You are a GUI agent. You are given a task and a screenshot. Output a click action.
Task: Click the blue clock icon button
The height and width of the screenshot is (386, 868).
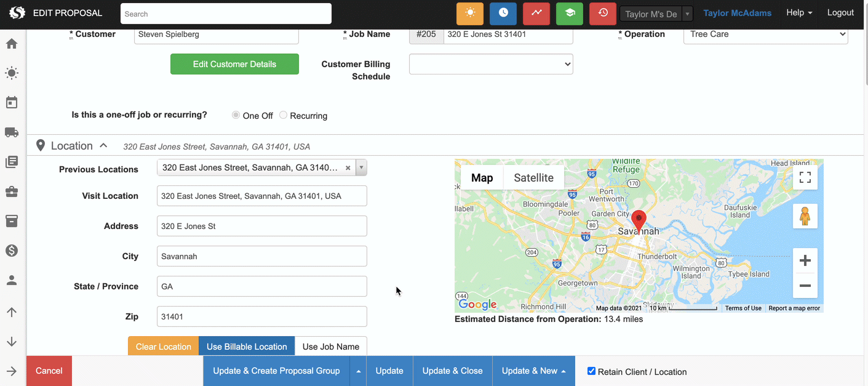click(x=503, y=14)
